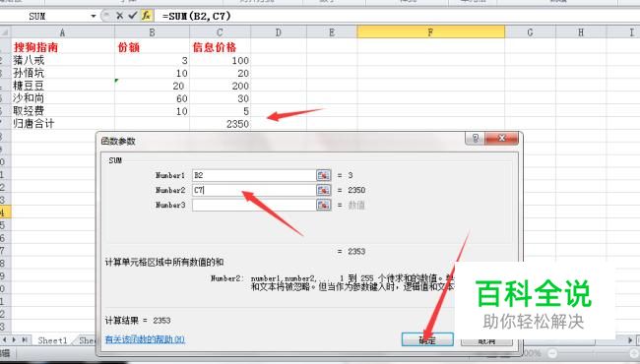The width and height of the screenshot is (640, 364).
Task: Click cell with 搜狗指南 header
Action: click(62, 47)
